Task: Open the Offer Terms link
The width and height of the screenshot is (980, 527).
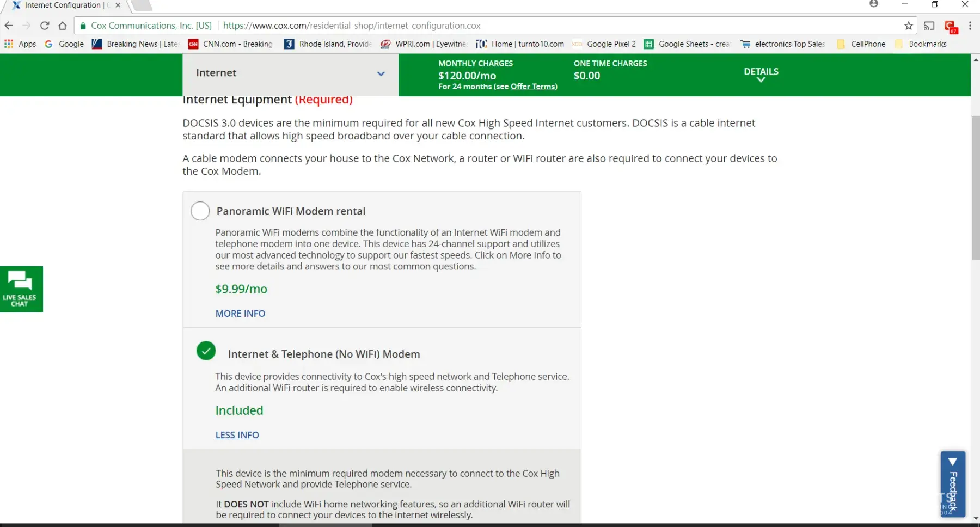Action: coord(533,87)
